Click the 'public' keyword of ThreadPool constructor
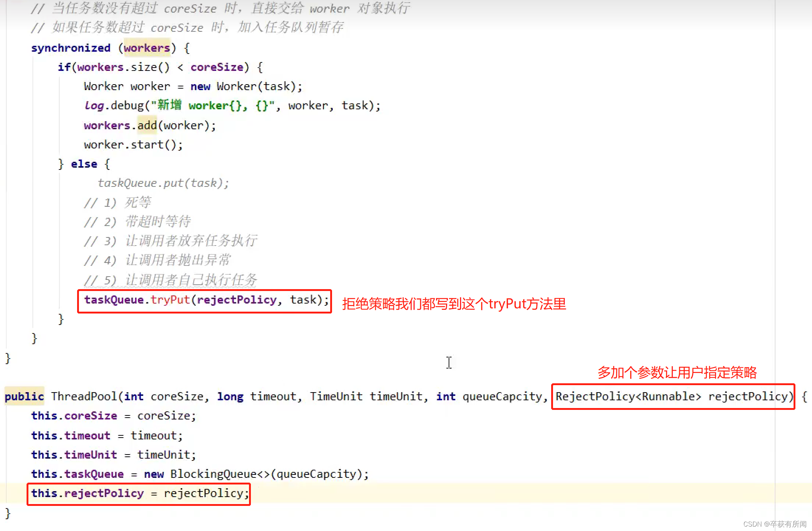 coord(24,397)
